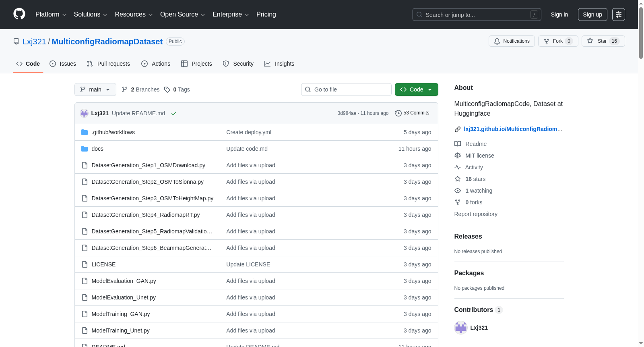Star the repository with the star icon
The image size is (644, 347).
pos(590,41)
